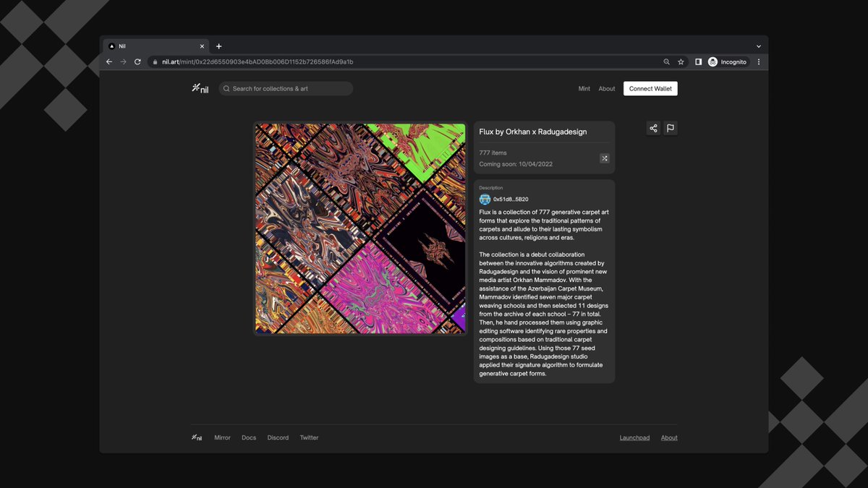Open the Discord footer link
Image resolution: width=868 pixels, height=488 pixels.
tap(278, 438)
